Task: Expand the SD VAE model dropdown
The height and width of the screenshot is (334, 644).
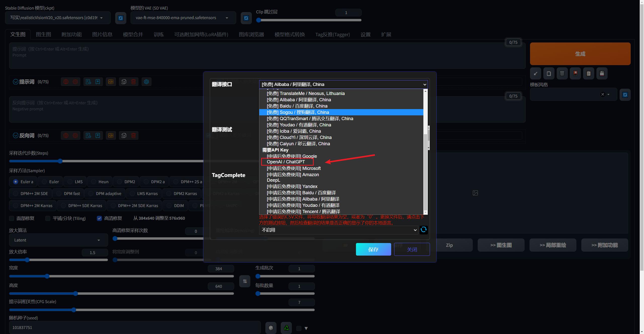Action: coord(183,18)
